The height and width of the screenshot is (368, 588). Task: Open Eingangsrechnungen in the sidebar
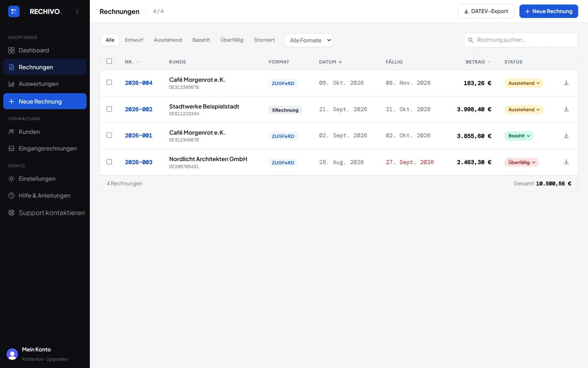(x=45, y=149)
